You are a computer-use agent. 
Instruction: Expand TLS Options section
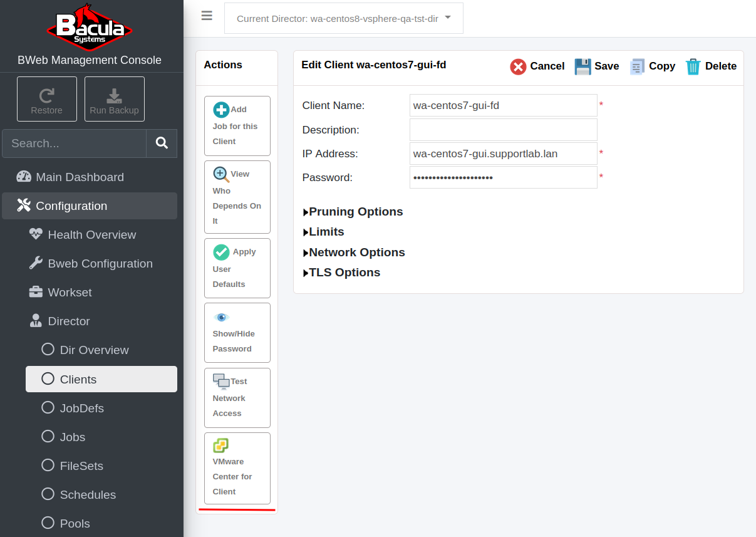[x=341, y=273]
